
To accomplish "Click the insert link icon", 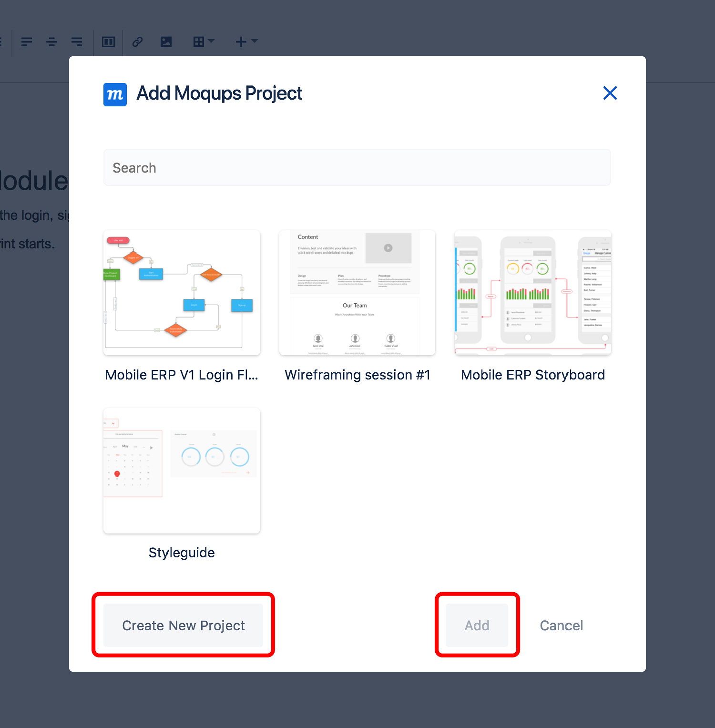I will 137,42.
